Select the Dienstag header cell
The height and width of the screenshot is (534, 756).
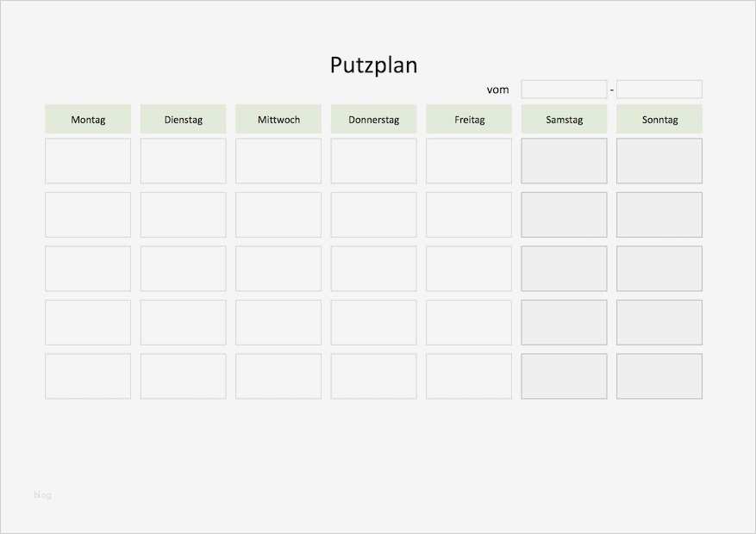point(184,120)
